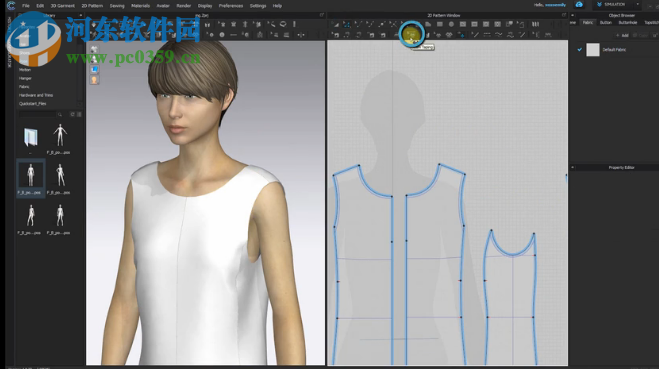Open the Hanger library folder
Viewport: 659px width, 369px height.
25,78
